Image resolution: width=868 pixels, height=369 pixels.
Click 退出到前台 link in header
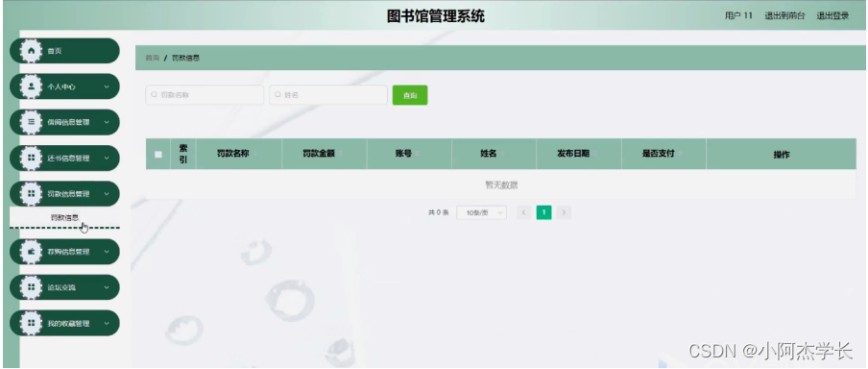pos(784,15)
